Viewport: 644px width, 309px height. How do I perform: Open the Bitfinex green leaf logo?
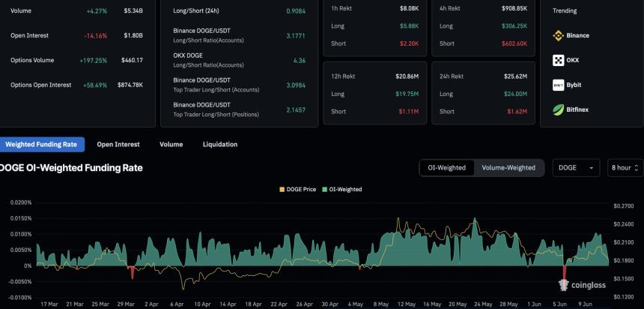(558, 109)
